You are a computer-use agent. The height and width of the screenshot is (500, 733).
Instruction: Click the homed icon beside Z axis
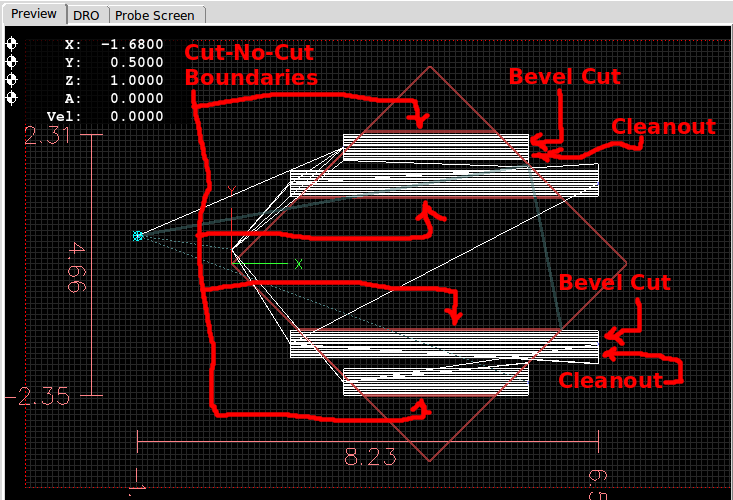(12, 80)
